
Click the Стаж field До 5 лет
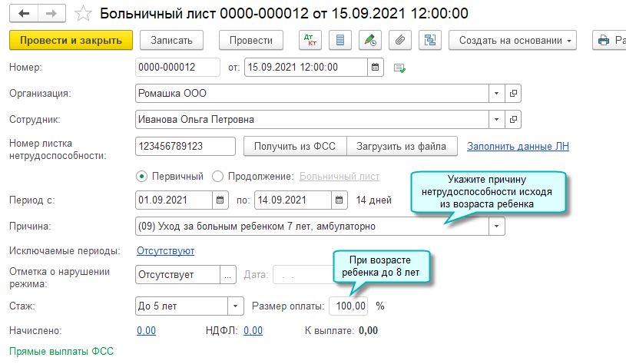tap(181, 306)
